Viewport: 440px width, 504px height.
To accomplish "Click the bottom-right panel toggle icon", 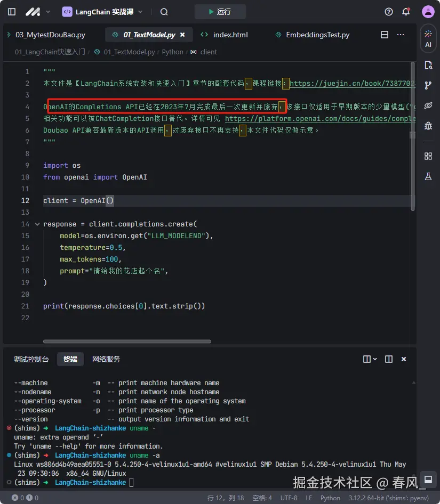I will click(428, 479).
